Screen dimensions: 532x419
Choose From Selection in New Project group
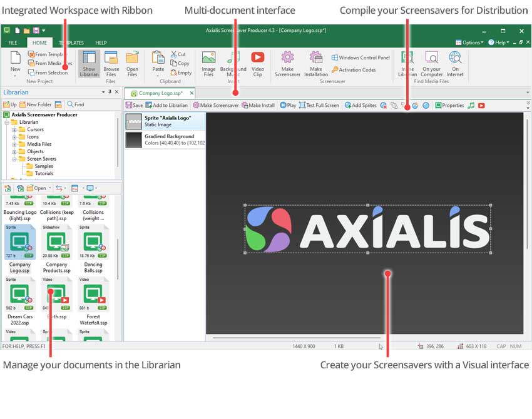48,73
